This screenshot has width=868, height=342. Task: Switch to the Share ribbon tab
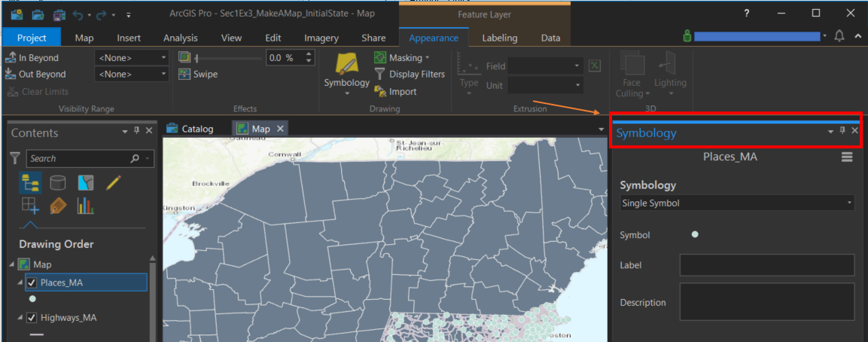[373, 38]
